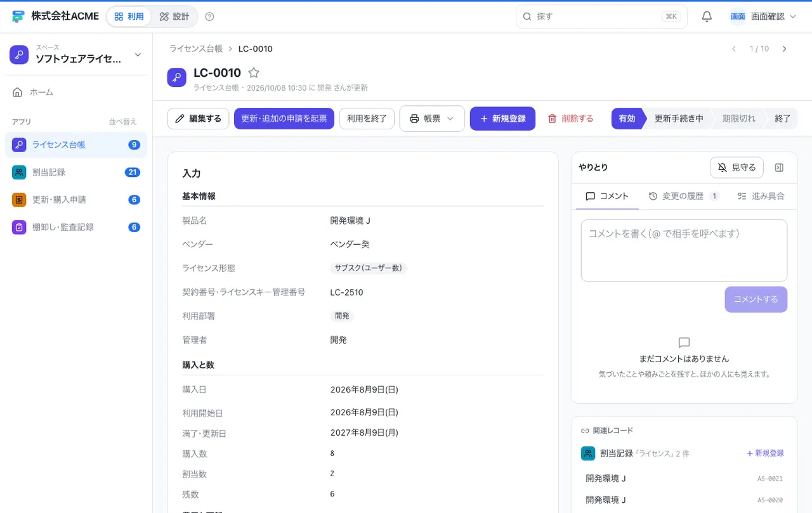This screenshot has width=812, height=513.
Task: Click the 並べ替え link in sidebar
Action: (122, 122)
